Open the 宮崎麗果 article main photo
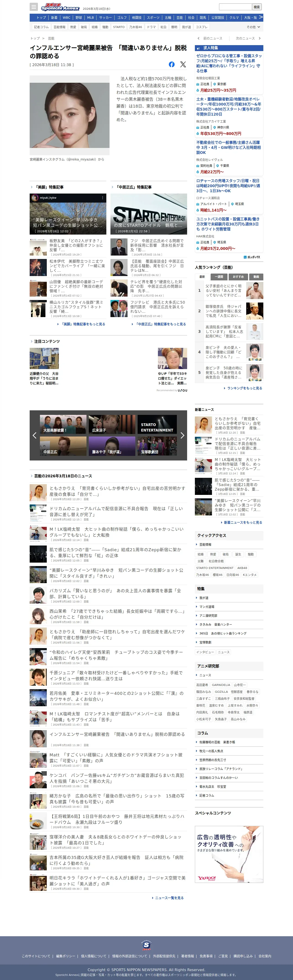Viewport: 293px width, 980px height. click(x=70, y=115)
